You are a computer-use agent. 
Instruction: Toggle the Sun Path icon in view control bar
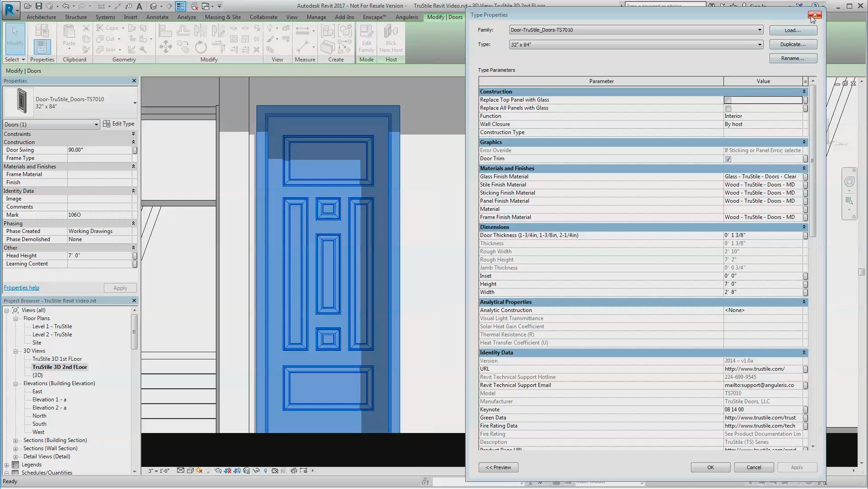199,470
